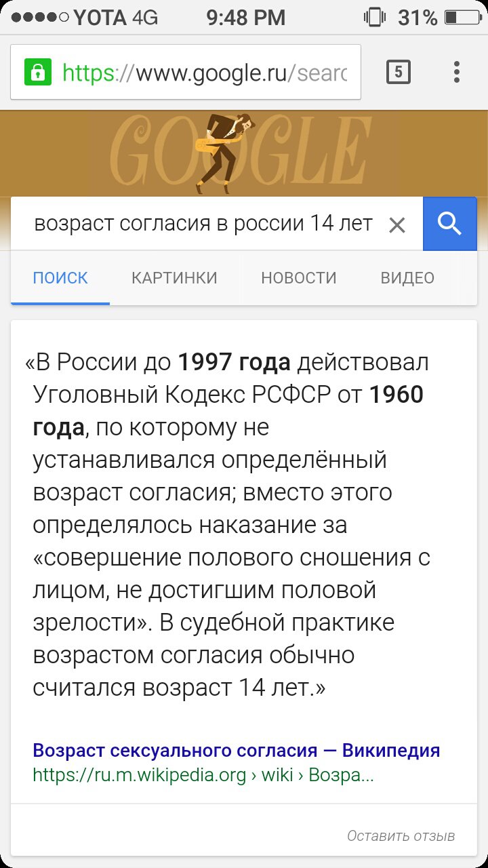Click the Оставить отзыв feedback link
488x868 pixels.
[401, 836]
